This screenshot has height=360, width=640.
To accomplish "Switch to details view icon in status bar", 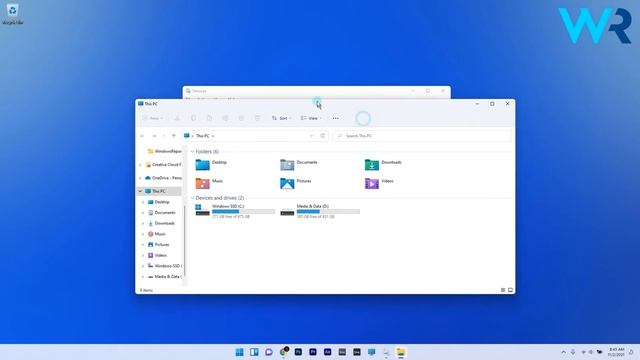I will tap(503, 290).
